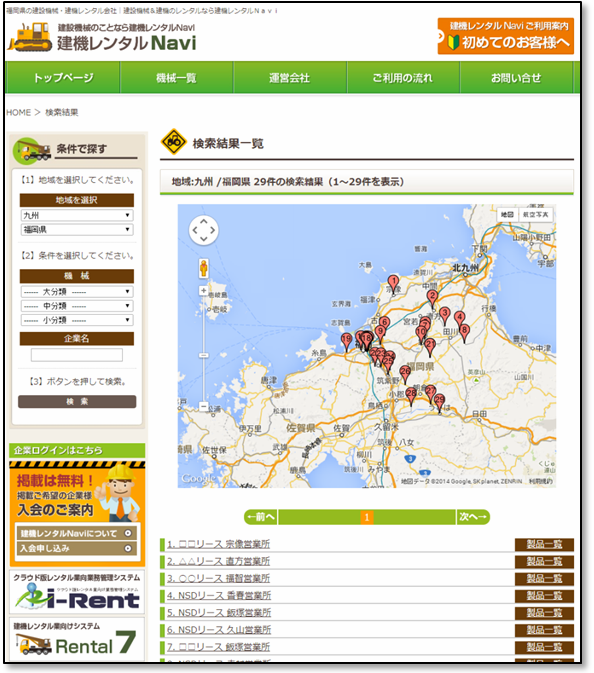Screen dimensions: 594x673
Task: Switch map to 航空写真 view
Action: point(535,215)
